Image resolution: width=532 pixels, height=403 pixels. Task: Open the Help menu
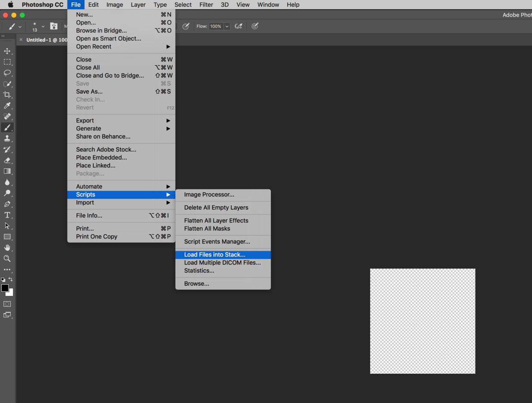click(293, 5)
